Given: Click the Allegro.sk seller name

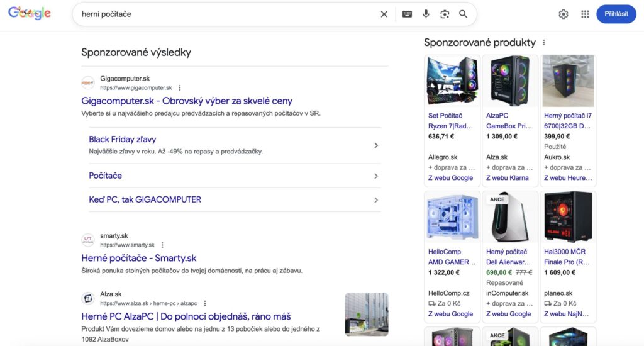Looking at the screenshot, I should coord(443,157).
